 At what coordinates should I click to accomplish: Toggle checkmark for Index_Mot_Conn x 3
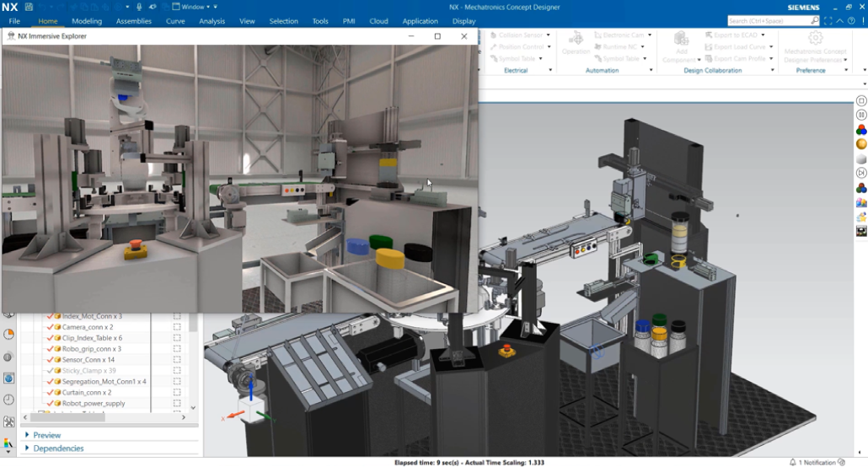(x=50, y=316)
